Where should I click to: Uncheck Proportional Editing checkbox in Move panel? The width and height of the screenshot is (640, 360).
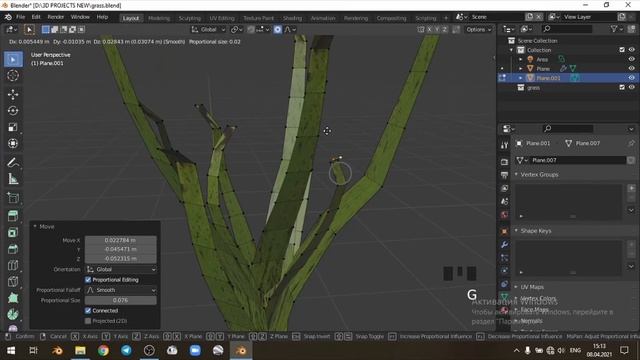click(88, 280)
